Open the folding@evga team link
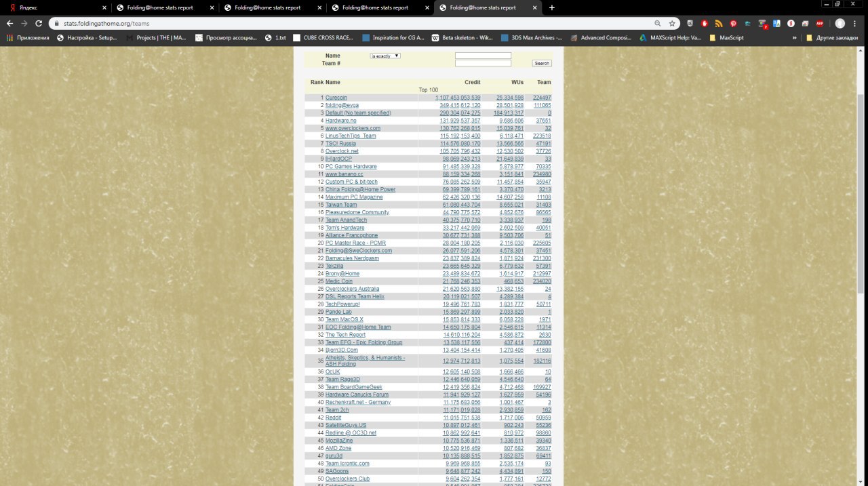The height and width of the screenshot is (486, 868). coord(342,105)
